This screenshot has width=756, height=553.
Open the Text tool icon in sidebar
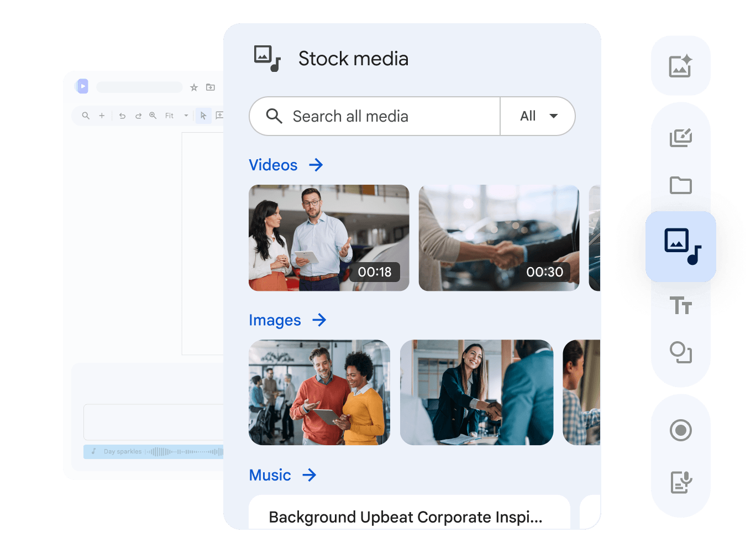point(680,305)
